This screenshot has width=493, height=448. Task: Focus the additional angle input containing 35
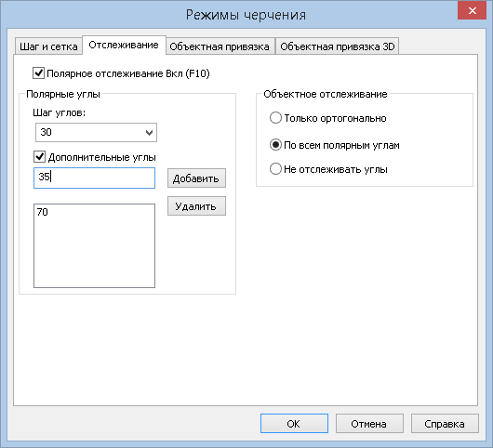(94, 178)
